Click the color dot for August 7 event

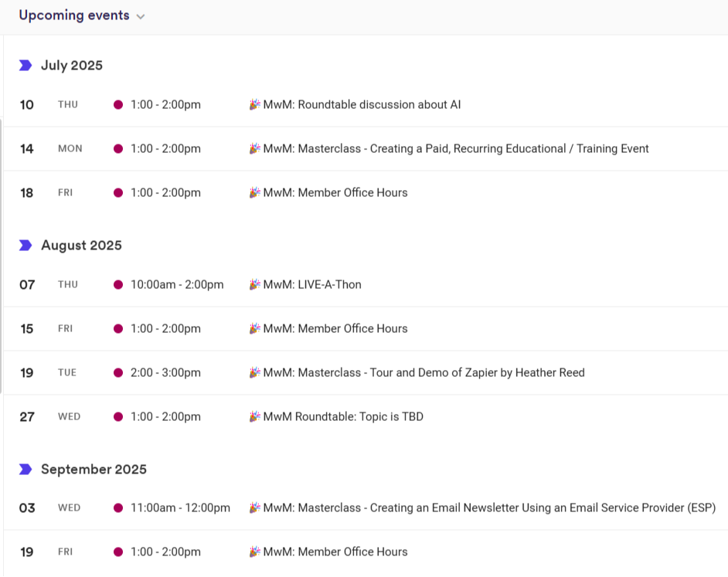[118, 284]
